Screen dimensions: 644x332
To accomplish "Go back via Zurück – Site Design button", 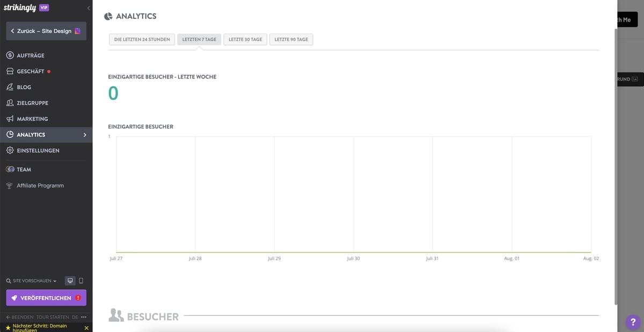I will tap(46, 31).
